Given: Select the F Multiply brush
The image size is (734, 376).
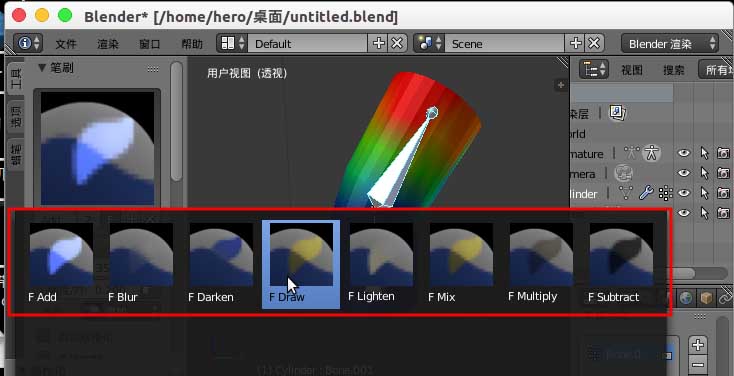Looking at the screenshot, I should (x=541, y=264).
